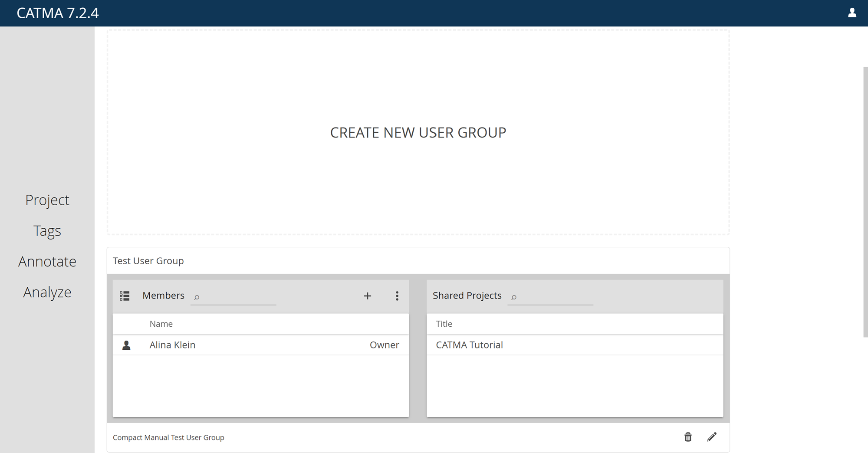868x453 pixels.
Task: Select the Alina Klein member row
Action: (260, 345)
